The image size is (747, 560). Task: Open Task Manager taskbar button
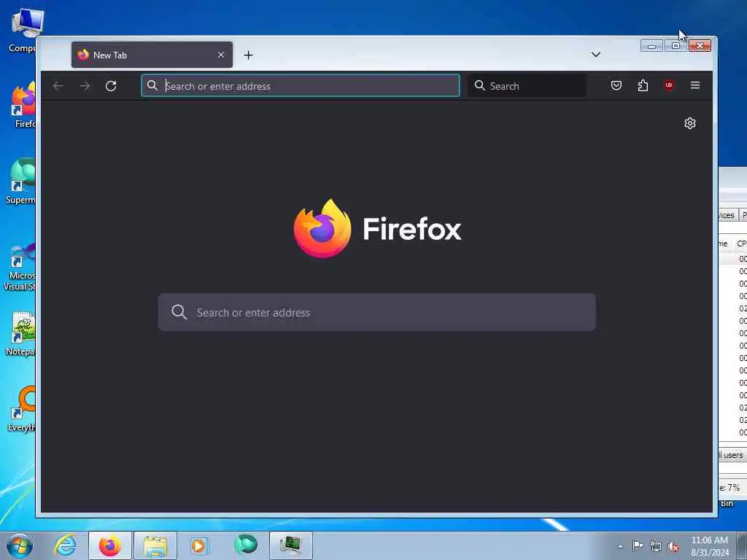pyautogui.click(x=291, y=545)
